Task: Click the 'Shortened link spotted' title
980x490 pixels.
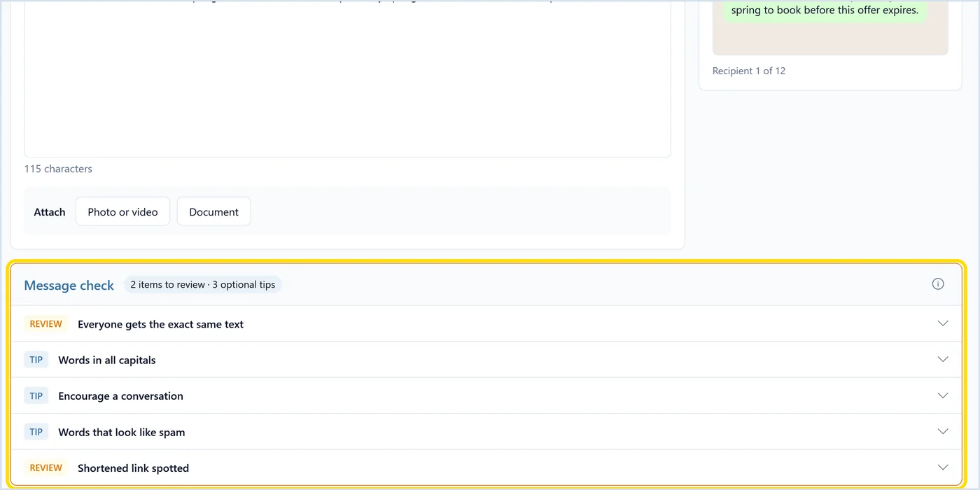Action: pyautogui.click(x=133, y=468)
